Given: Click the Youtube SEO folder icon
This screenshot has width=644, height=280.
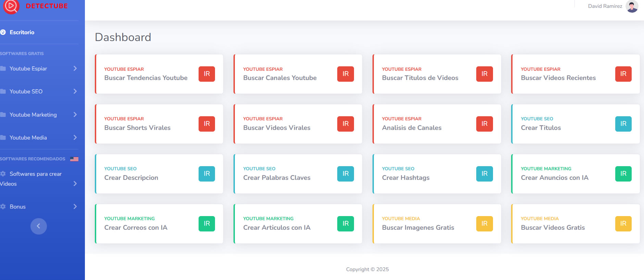Looking at the screenshot, I should click(3, 91).
